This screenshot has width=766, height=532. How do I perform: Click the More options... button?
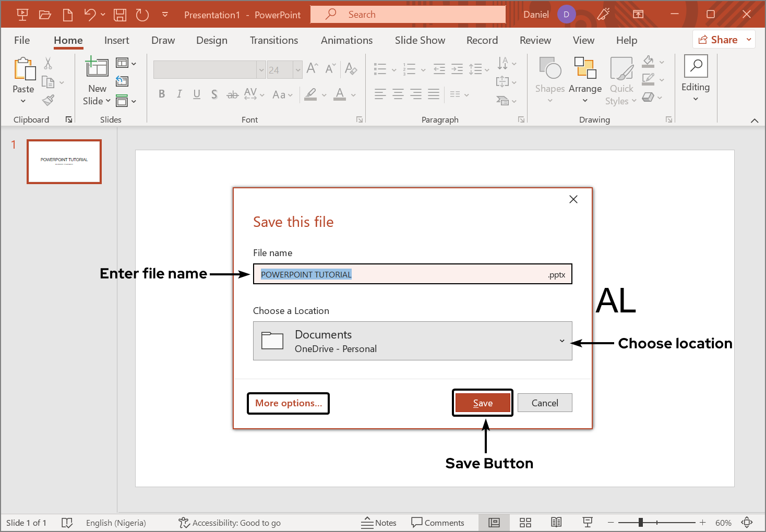coord(288,403)
